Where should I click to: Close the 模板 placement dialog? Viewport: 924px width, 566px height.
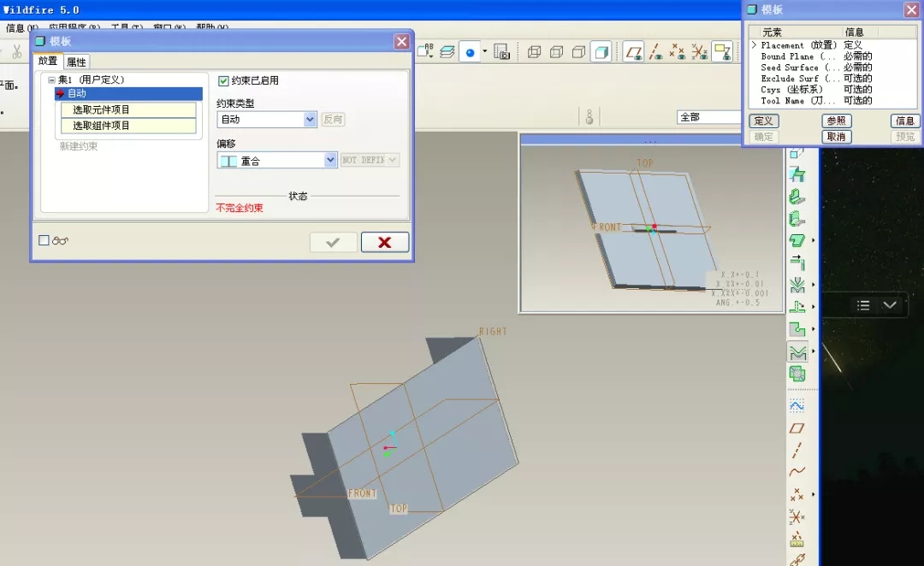[x=401, y=41]
